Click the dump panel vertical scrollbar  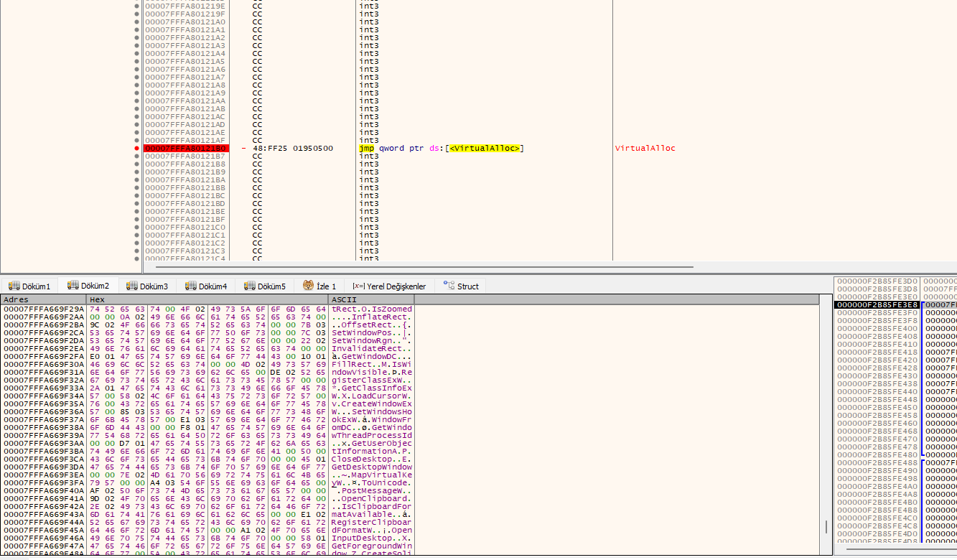(826, 429)
